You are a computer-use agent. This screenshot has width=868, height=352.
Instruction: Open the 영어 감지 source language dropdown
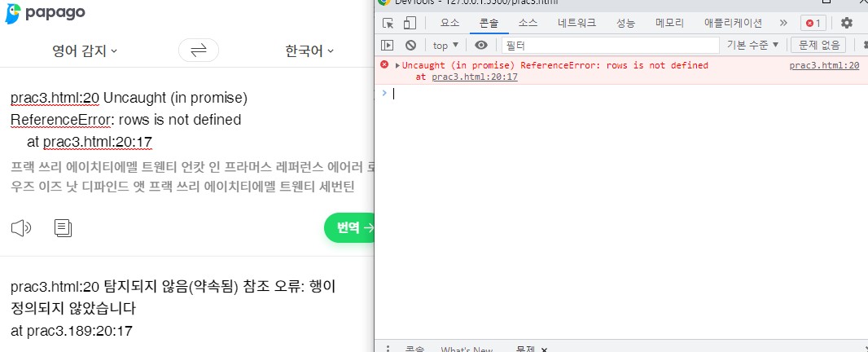click(x=85, y=51)
